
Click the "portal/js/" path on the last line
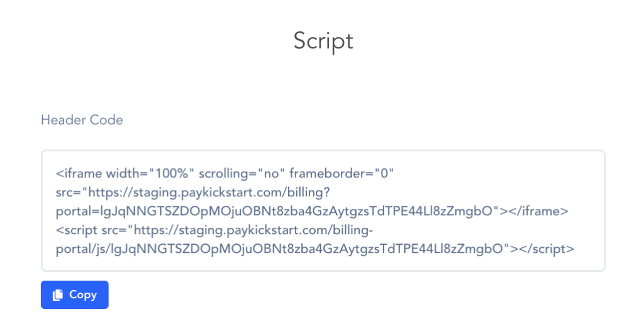[x=81, y=248]
